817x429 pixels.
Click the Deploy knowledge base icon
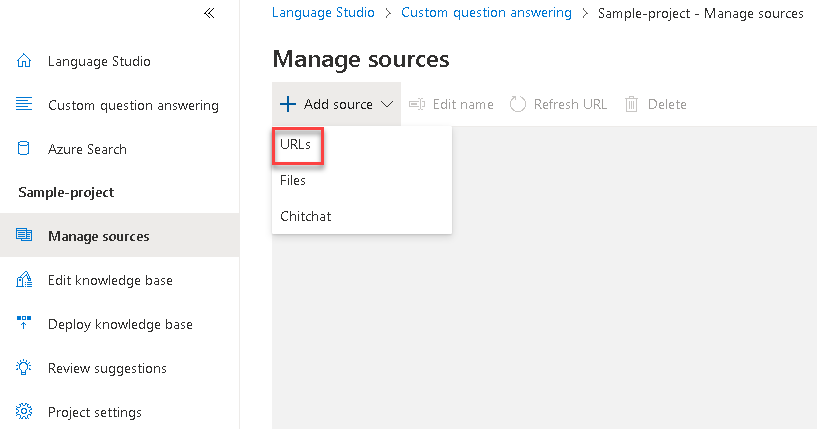[x=24, y=324]
